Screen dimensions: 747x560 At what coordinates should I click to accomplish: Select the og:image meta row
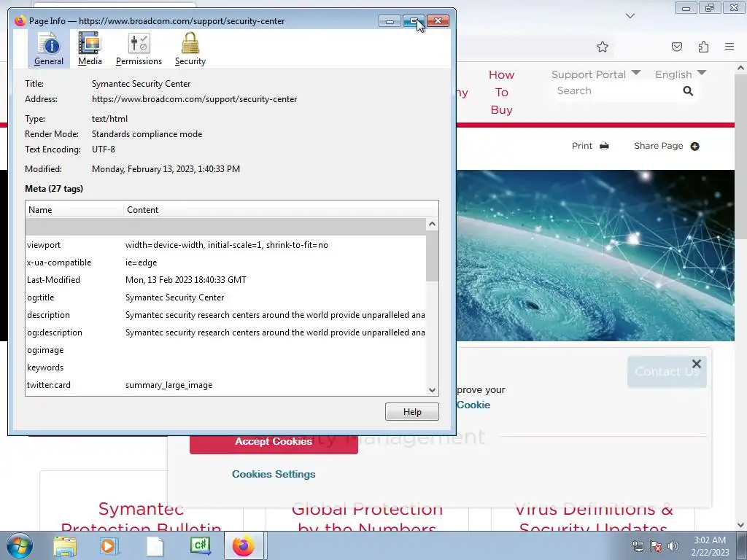point(226,350)
